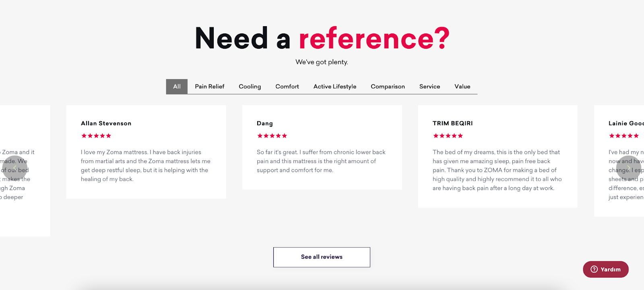Image resolution: width=644 pixels, height=290 pixels.
Task: Click the question mark icon in Yardım
Action: 594,269
